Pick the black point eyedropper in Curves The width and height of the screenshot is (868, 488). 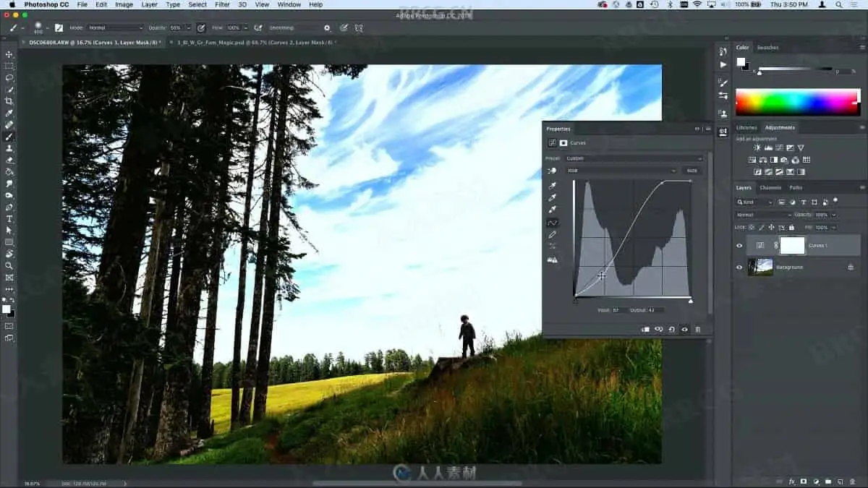pyautogui.click(x=553, y=186)
